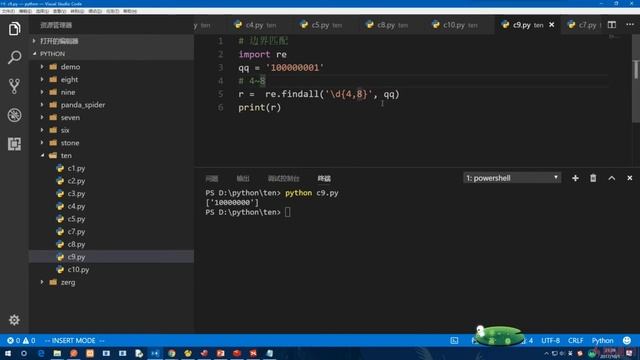Image resolution: width=640 pixels, height=360 pixels.
Task: Click the terminal icon in status bar
Action: pyautogui.click(x=454, y=340)
